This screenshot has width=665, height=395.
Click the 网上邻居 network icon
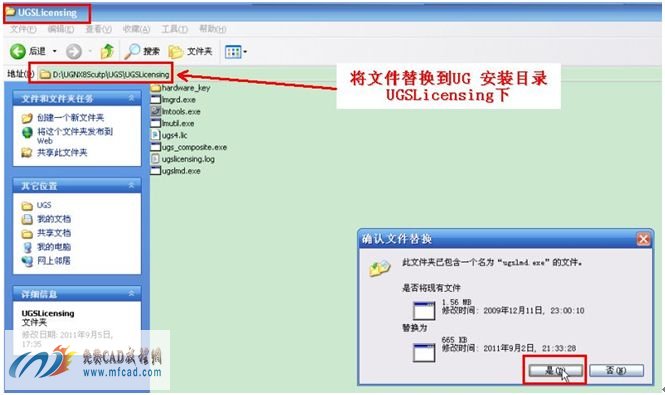tap(27, 261)
